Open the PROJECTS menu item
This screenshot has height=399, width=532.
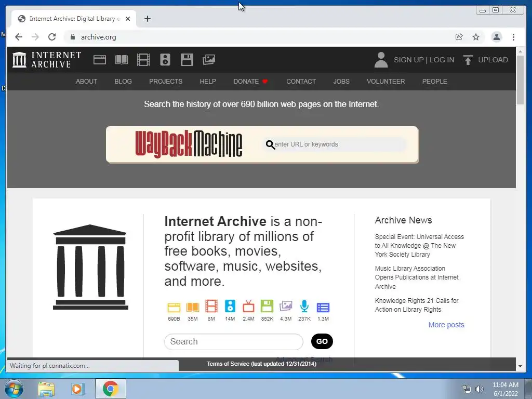166,82
